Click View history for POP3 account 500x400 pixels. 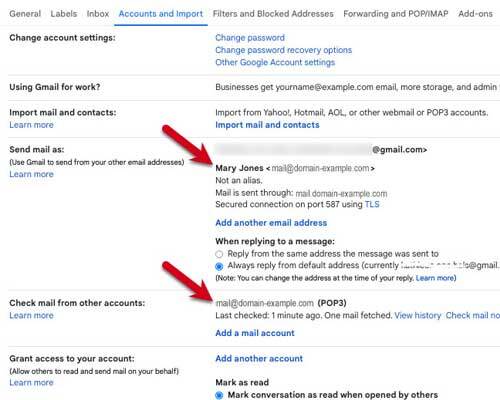pyautogui.click(x=418, y=315)
